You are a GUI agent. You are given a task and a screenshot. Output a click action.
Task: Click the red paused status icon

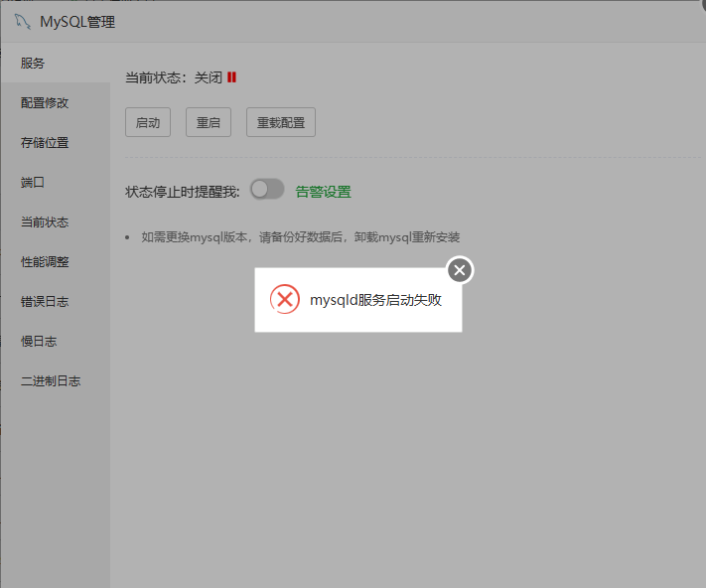tap(232, 77)
